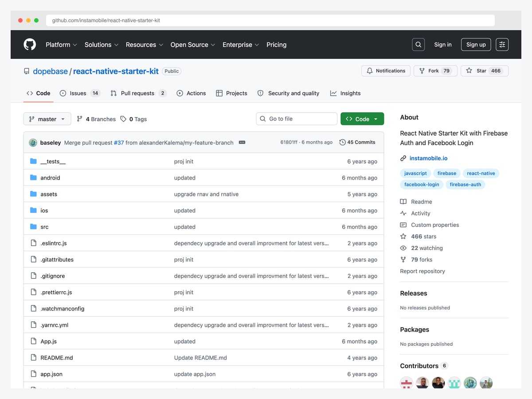Expand the Resources menu

click(x=145, y=45)
